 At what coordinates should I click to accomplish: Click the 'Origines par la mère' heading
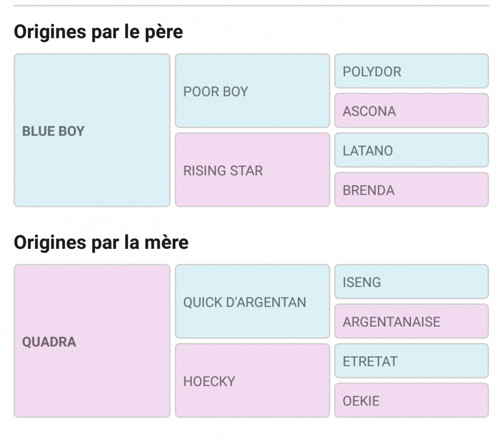point(101,242)
